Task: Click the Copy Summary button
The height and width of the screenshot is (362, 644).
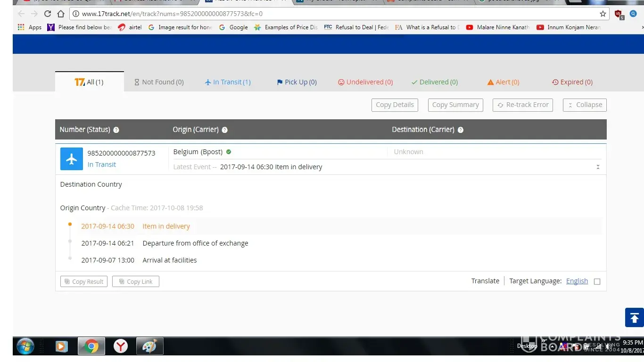Action: 455,105
